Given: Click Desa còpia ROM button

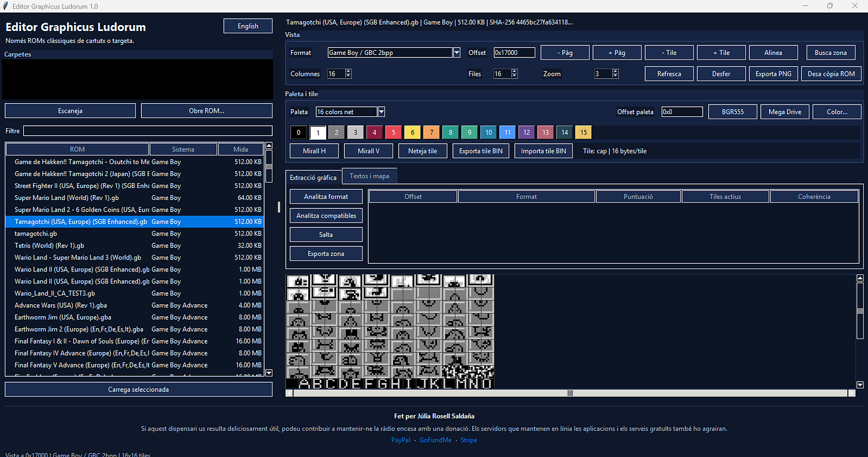Looking at the screenshot, I should (x=831, y=74).
